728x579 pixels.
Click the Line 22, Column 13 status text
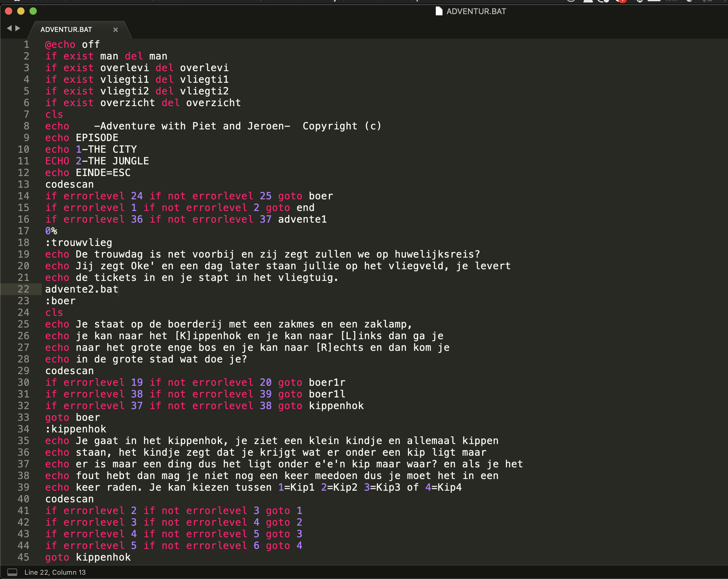click(55, 572)
